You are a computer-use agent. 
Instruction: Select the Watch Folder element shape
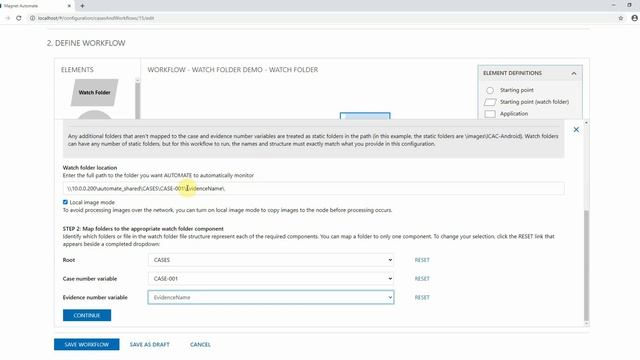pos(95,93)
